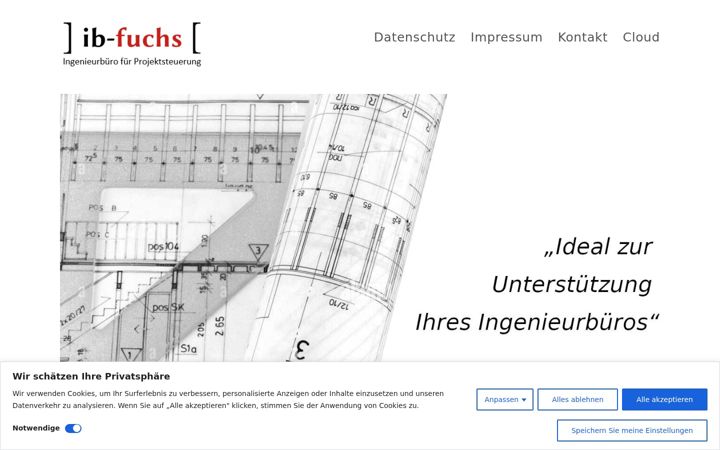Click the ib-fuchs logo

click(132, 44)
